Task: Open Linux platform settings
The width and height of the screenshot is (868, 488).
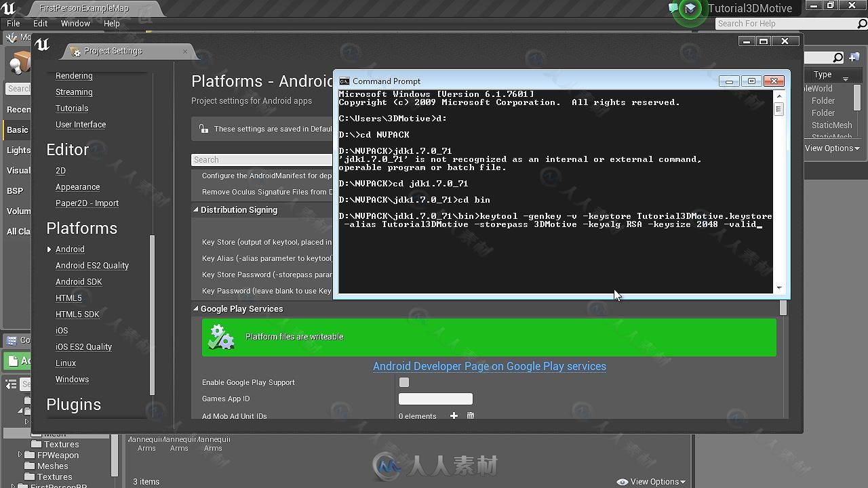Action: coord(66,363)
